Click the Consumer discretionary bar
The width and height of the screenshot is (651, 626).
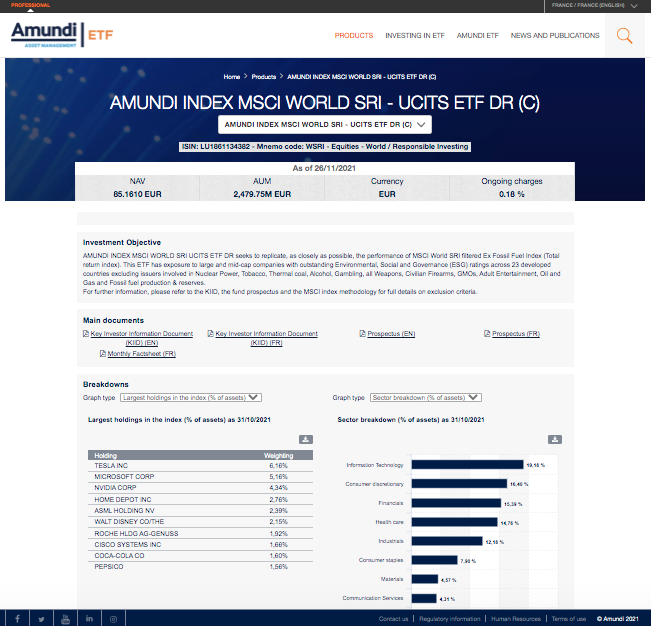point(459,484)
